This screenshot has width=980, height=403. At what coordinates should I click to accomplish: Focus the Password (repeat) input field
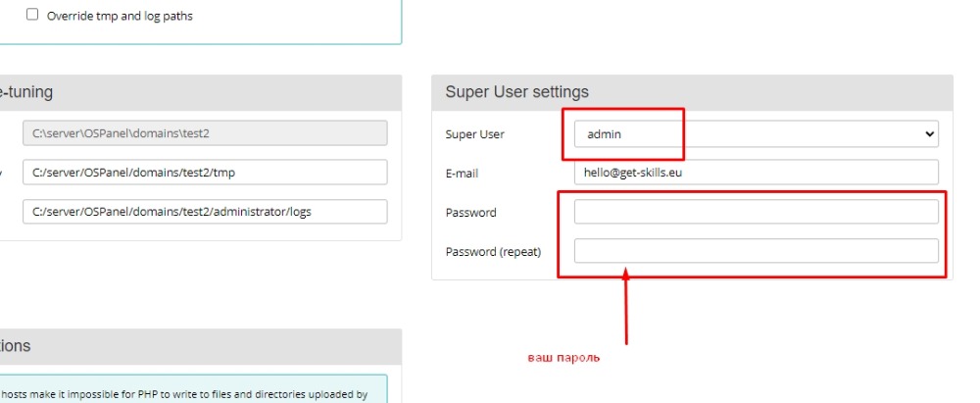click(755, 251)
